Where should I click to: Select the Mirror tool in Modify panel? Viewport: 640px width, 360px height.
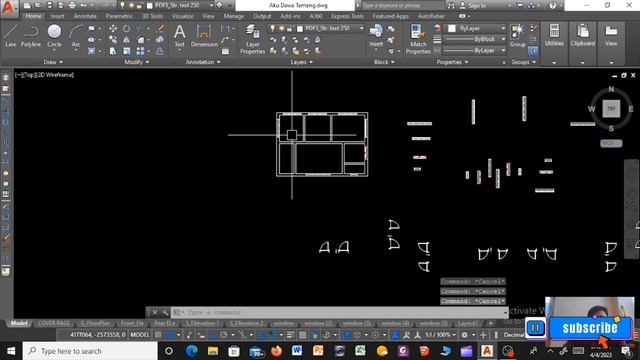pos(127,40)
